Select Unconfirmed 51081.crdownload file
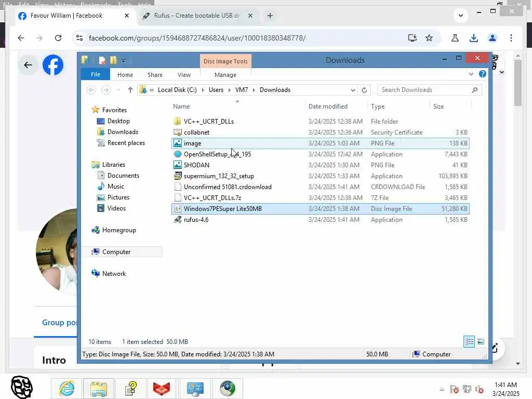This screenshot has width=532, height=399. [x=320, y=187]
